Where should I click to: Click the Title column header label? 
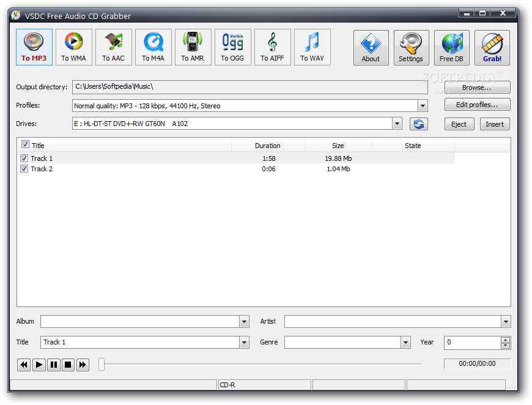pos(38,146)
